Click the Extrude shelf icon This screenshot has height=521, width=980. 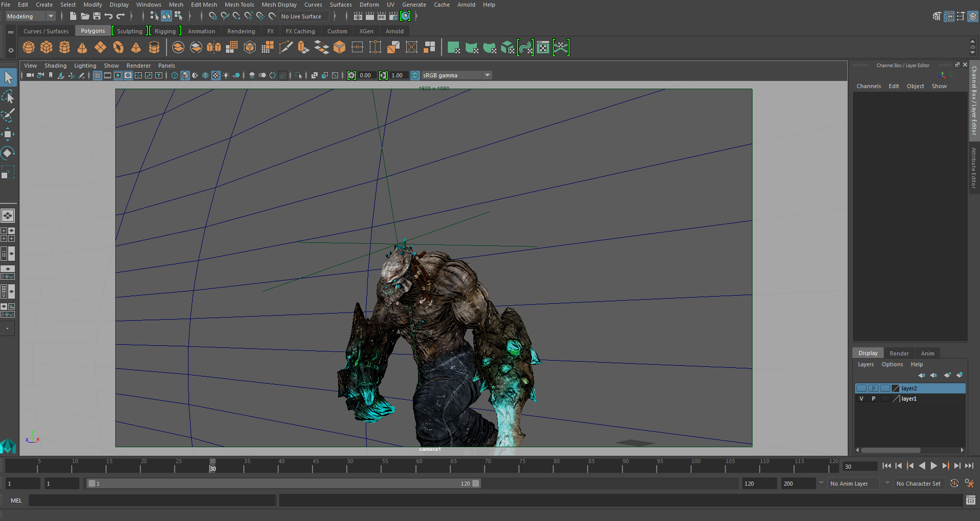pyautogui.click(x=303, y=48)
